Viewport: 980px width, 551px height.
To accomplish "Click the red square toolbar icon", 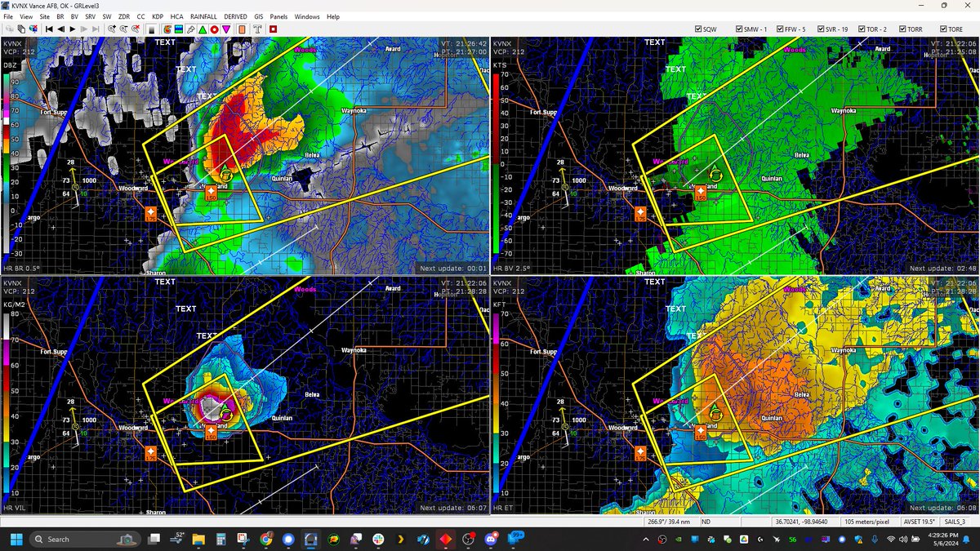I will click(x=273, y=29).
